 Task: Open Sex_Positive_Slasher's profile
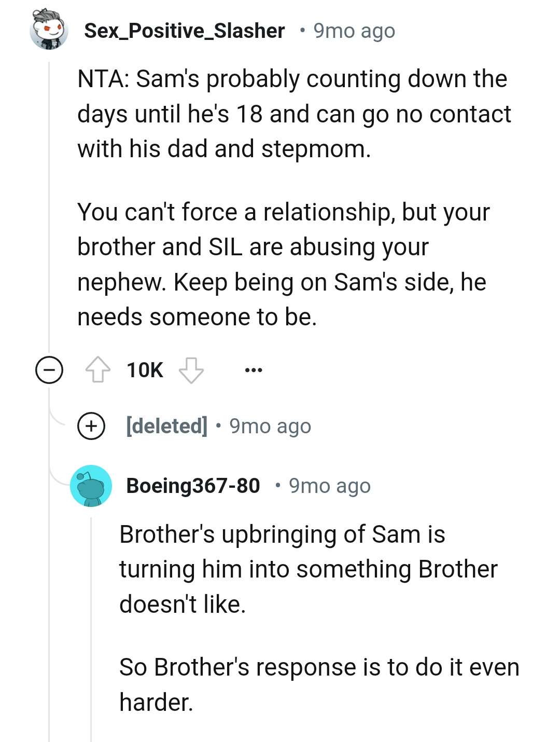click(184, 30)
